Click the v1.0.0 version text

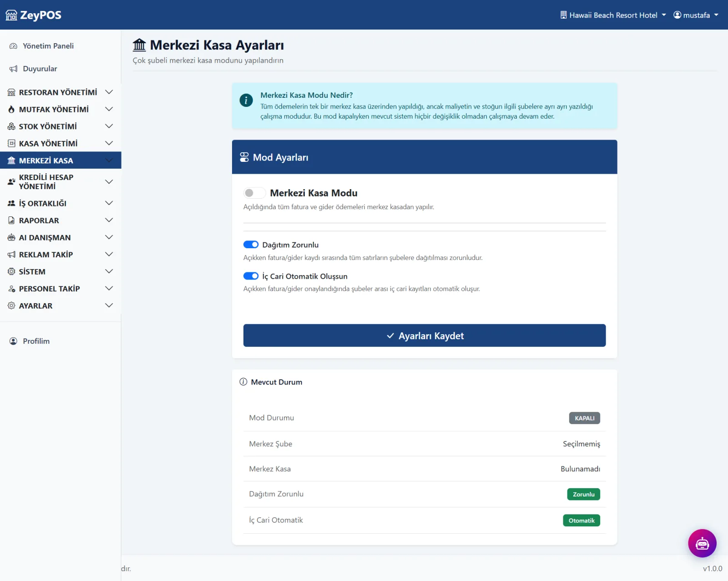pyautogui.click(x=713, y=568)
